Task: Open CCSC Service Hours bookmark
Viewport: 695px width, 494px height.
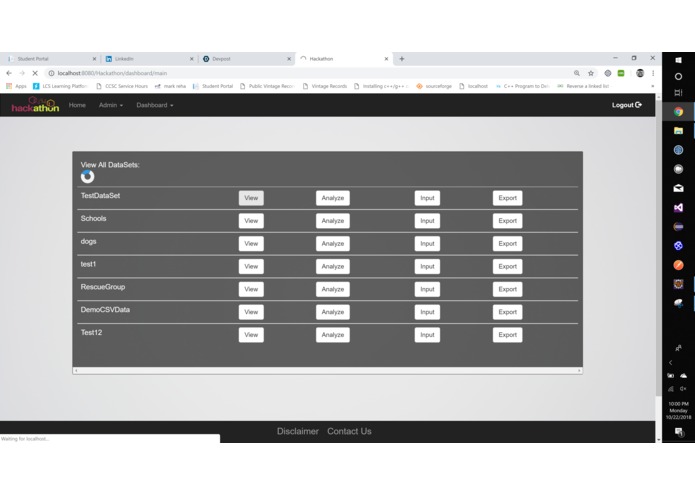Action: (122, 86)
